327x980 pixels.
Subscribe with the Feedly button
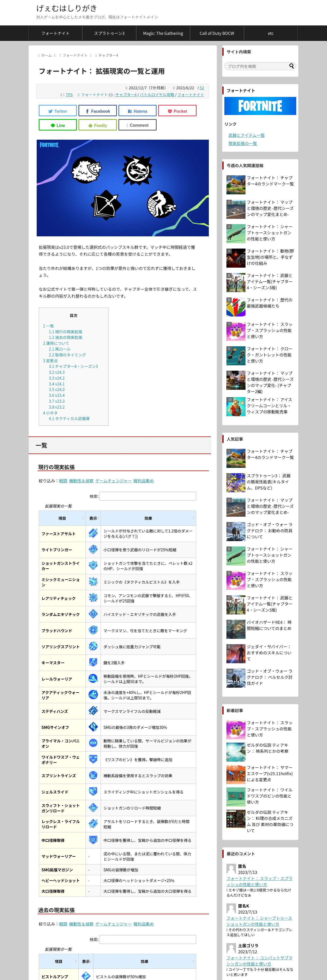click(x=98, y=125)
